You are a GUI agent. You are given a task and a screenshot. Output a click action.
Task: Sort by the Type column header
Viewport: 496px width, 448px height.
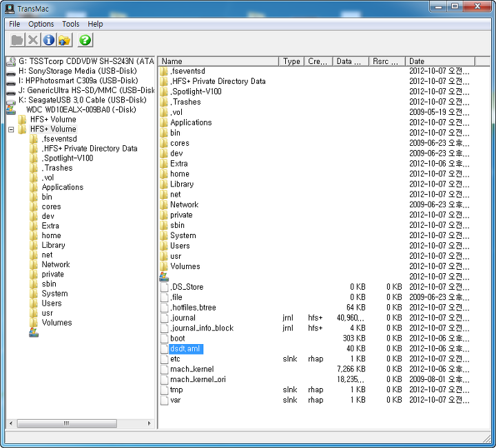(x=291, y=61)
